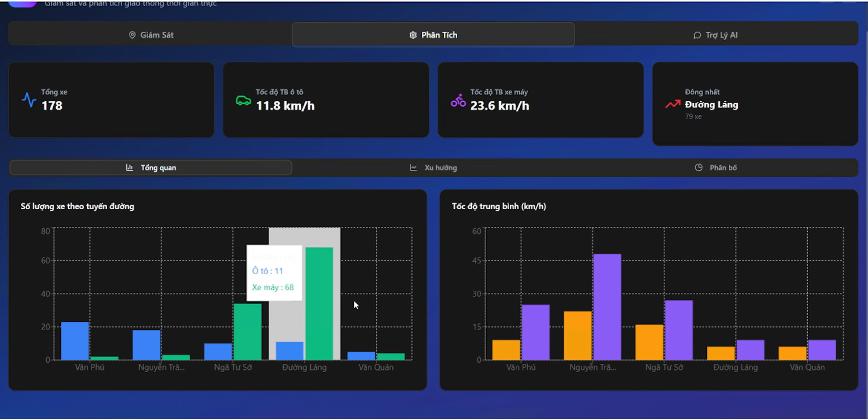
Task: Open the Tổng quan sub-tab
Action: pos(151,168)
